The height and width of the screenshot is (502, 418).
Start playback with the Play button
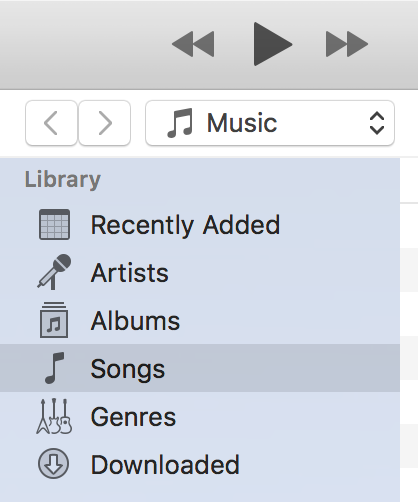[x=272, y=44]
